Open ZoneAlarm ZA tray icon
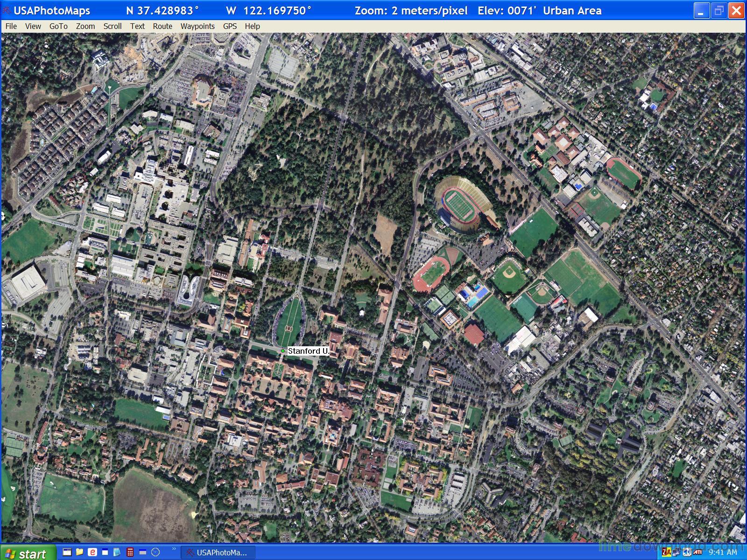The width and height of the screenshot is (747, 560). tap(666, 553)
